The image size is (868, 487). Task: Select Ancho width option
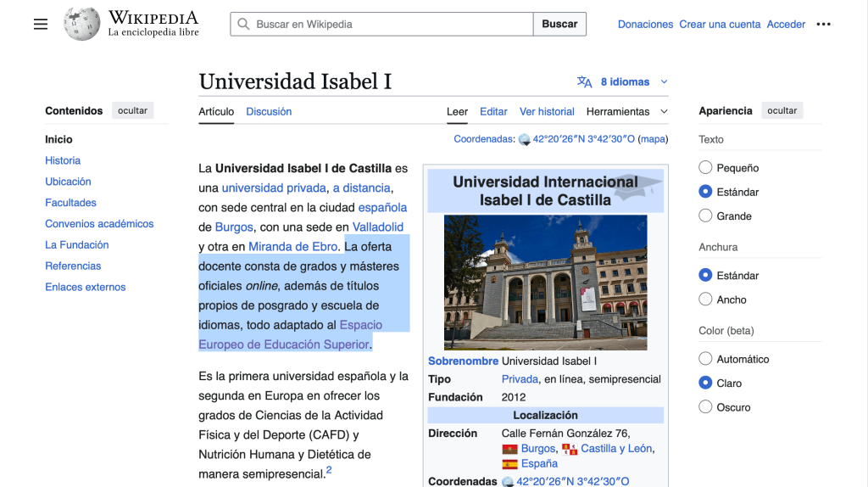coord(705,299)
